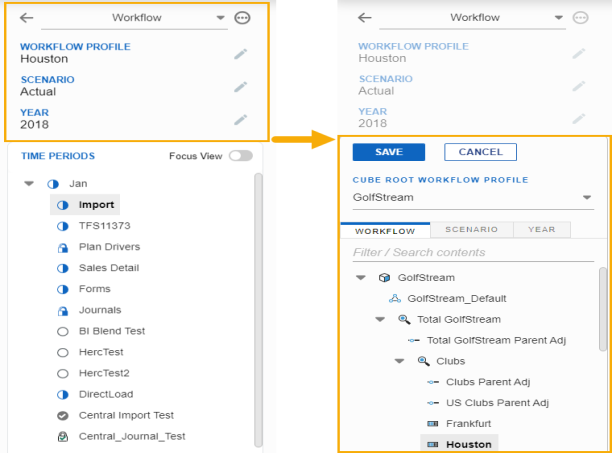The image size is (612, 453).
Task: Click the left panel back arrow
Action: (x=27, y=18)
